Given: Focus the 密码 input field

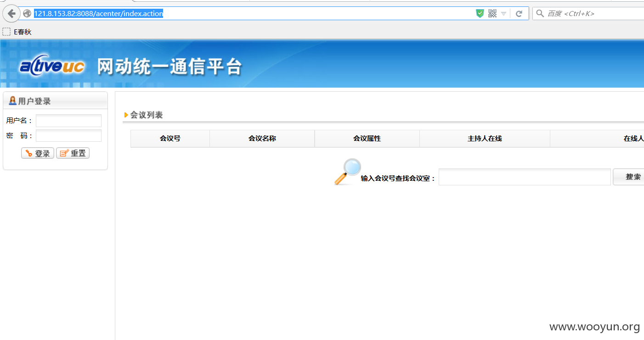Looking at the screenshot, I should click(68, 136).
